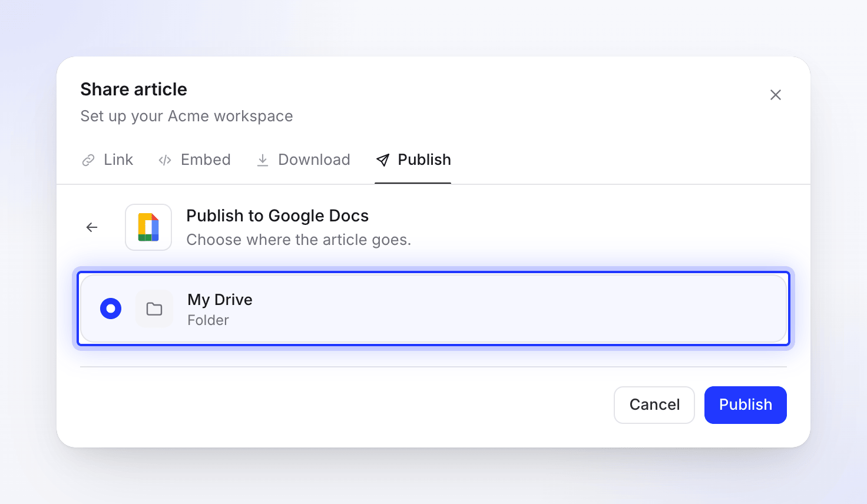Click the Google Docs logo icon
The image size is (867, 504).
(148, 227)
